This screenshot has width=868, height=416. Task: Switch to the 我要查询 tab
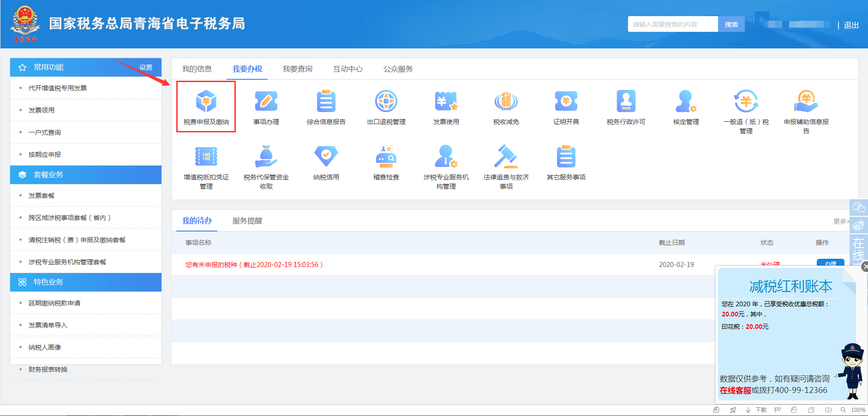coord(298,69)
